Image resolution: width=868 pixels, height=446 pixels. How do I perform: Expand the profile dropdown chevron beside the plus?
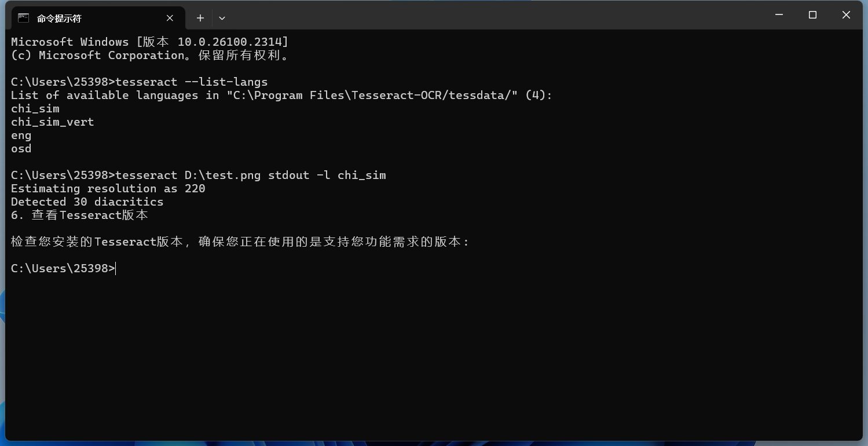pos(222,18)
